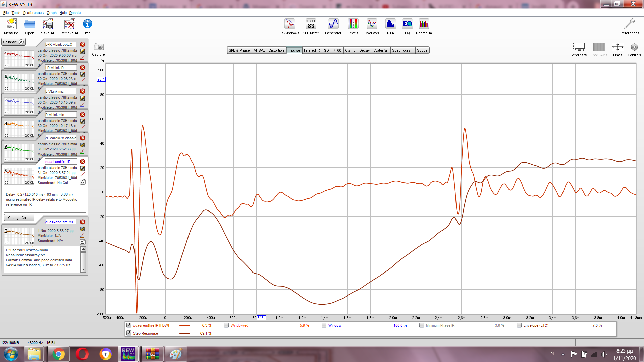Viewport: 644px width, 362px height.
Task: Enable the Windowed trace checkbox
Action: click(x=226, y=325)
